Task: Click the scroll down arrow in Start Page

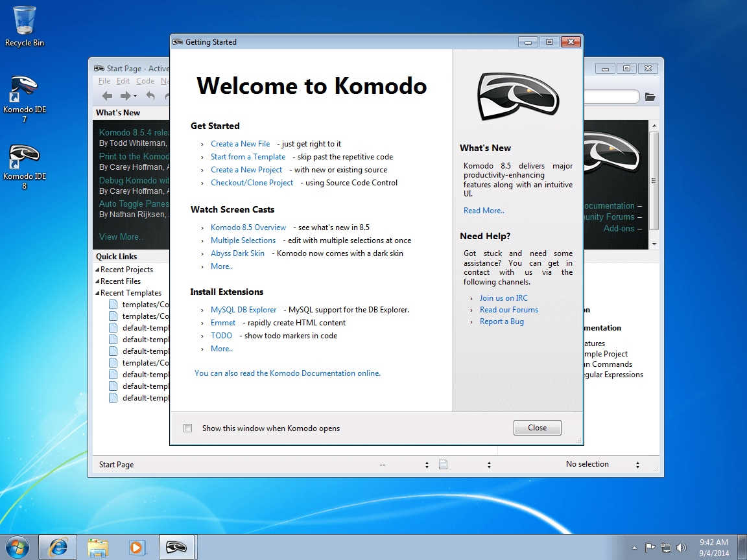Action: [654, 244]
